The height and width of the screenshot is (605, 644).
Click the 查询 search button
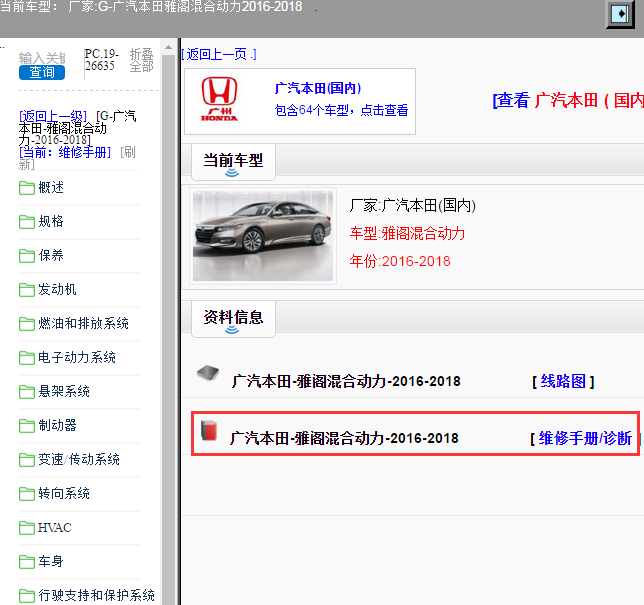click(x=42, y=73)
